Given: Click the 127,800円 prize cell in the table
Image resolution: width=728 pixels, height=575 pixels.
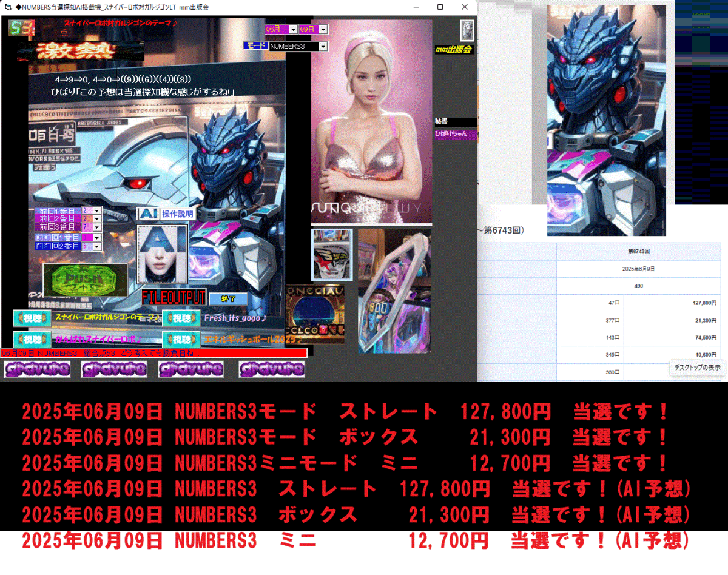Looking at the screenshot, I should click(672, 303).
